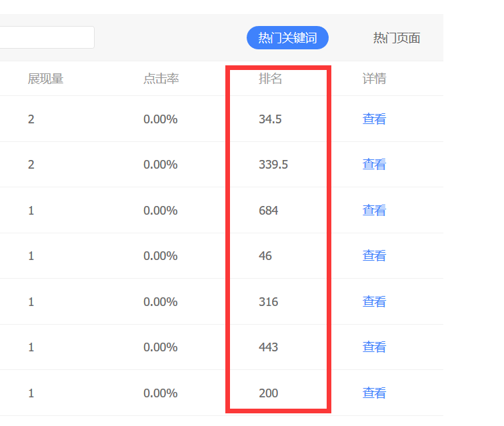Select the 展现量 column header

pyautogui.click(x=45, y=79)
